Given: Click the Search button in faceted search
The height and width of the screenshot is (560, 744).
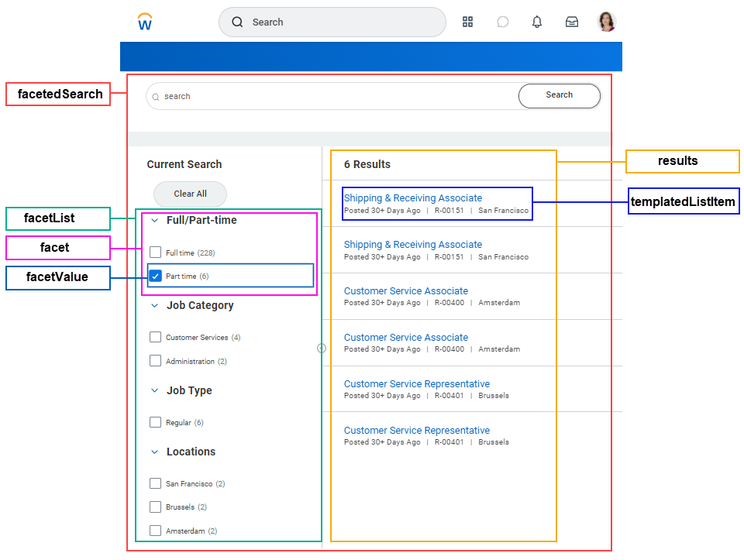Looking at the screenshot, I should pos(560,96).
